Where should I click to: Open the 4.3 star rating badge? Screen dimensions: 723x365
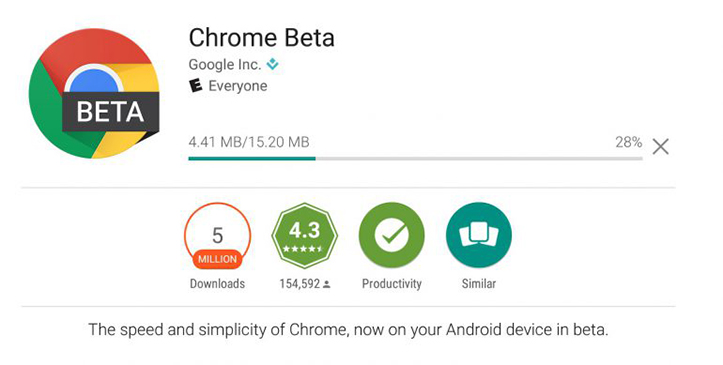click(305, 235)
